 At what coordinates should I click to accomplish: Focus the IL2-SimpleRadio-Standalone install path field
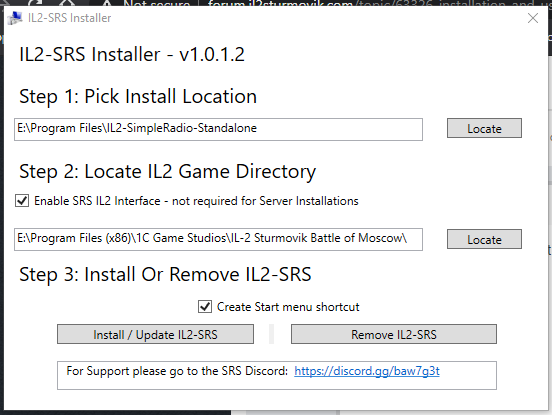[218, 130]
